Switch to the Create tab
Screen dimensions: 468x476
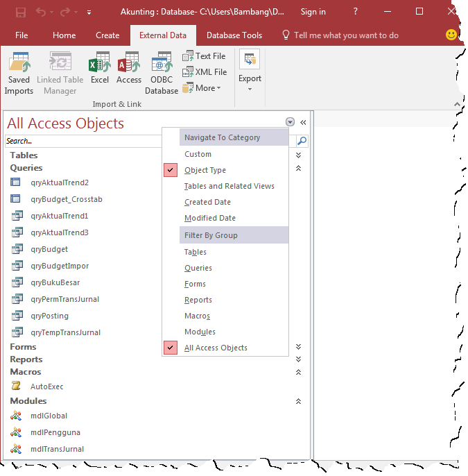(x=107, y=35)
